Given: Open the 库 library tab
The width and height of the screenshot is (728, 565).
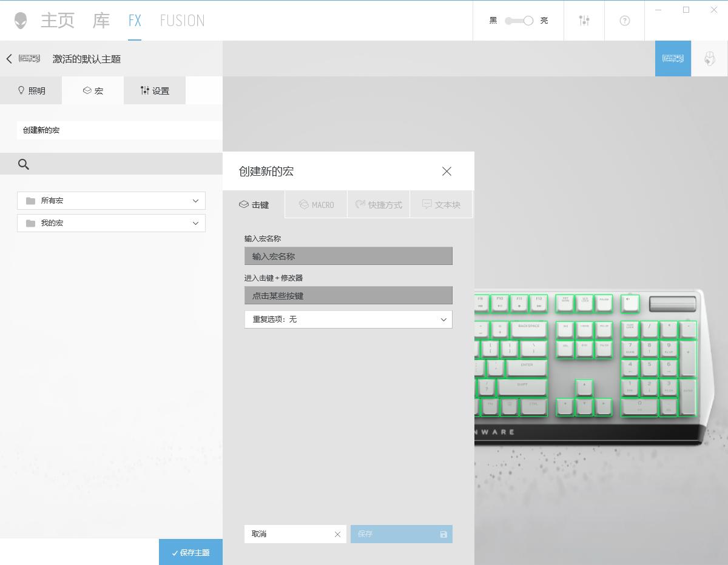Looking at the screenshot, I should click(x=101, y=21).
